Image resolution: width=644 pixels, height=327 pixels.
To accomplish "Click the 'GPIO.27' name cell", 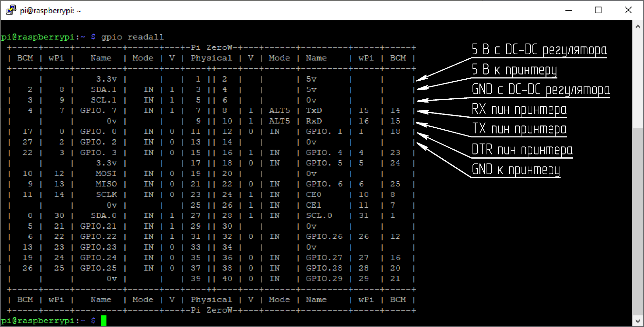I will (324, 258).
